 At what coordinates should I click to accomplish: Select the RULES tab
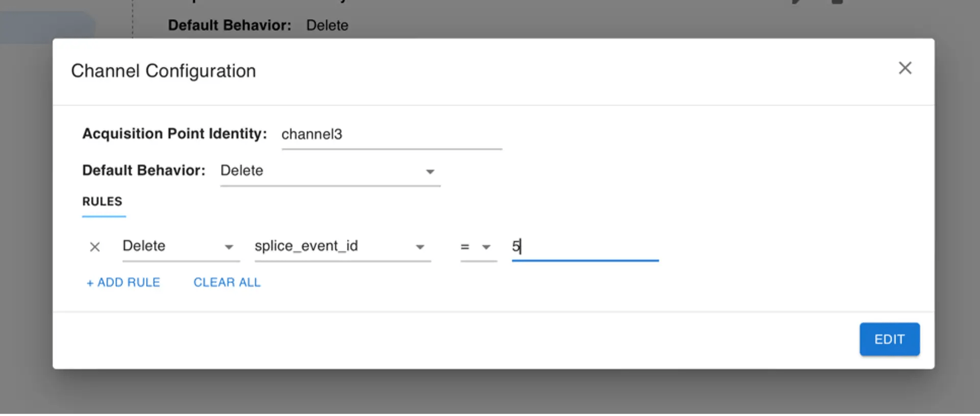point(103,201)
